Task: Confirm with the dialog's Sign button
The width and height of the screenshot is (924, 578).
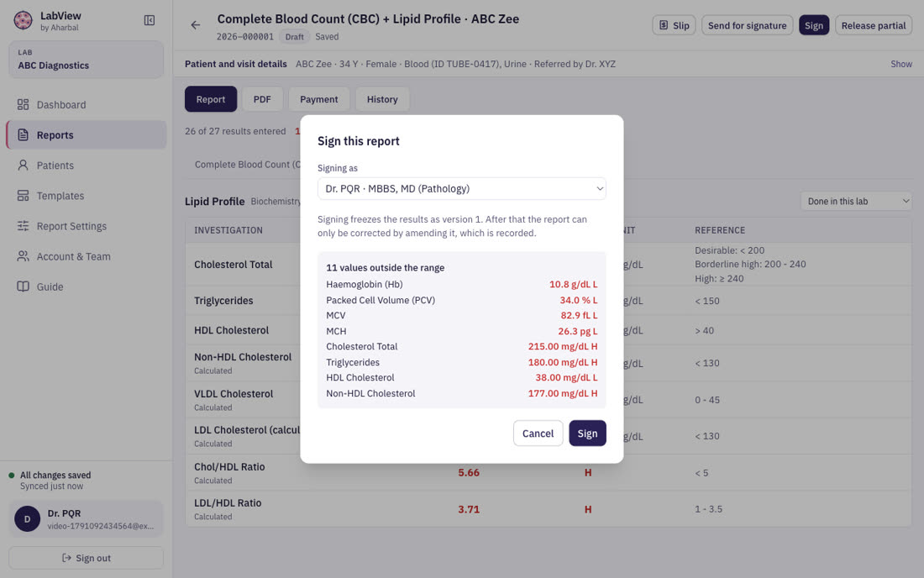Action: point(587,433)
